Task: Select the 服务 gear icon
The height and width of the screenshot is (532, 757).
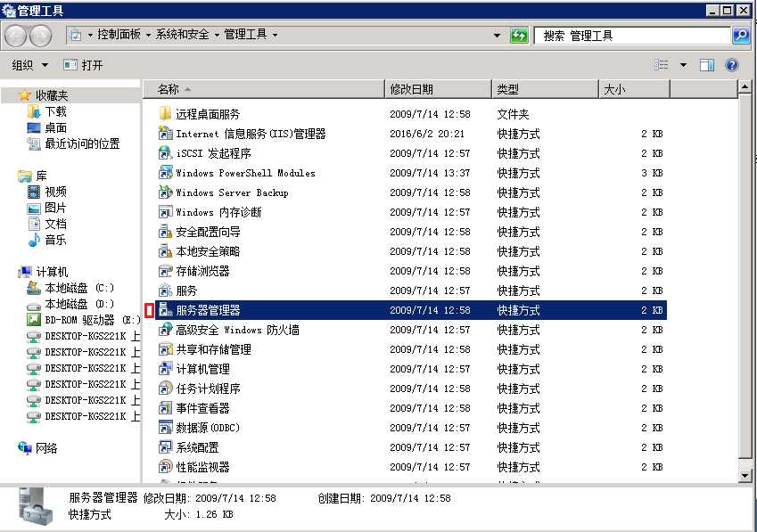Action: 165,291
